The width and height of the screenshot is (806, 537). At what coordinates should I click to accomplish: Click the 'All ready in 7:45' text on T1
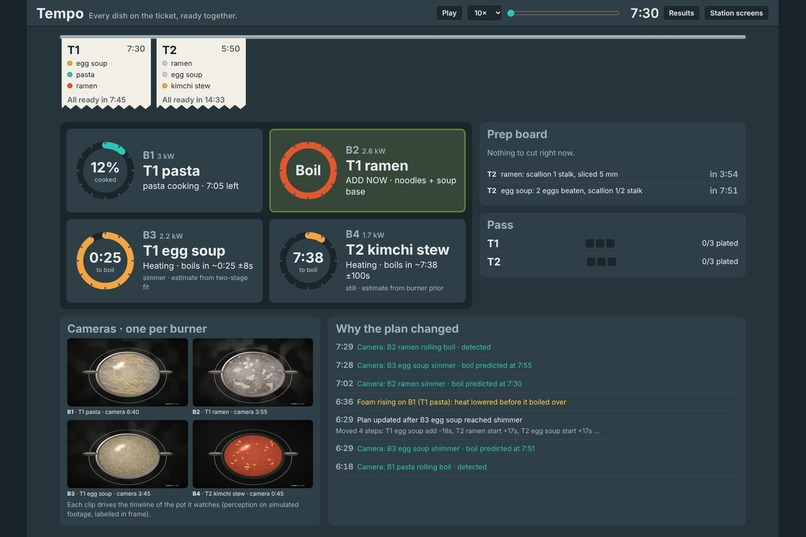pos(96,100)
